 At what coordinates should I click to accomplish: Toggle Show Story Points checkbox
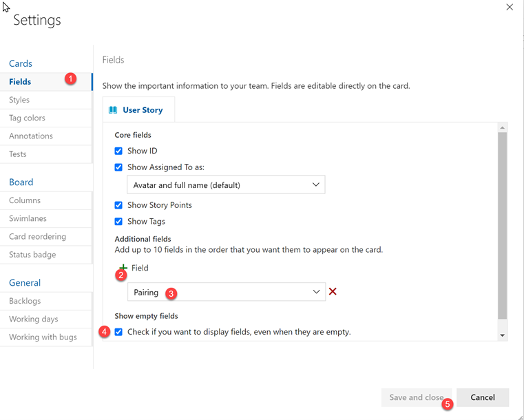(118, 205)
